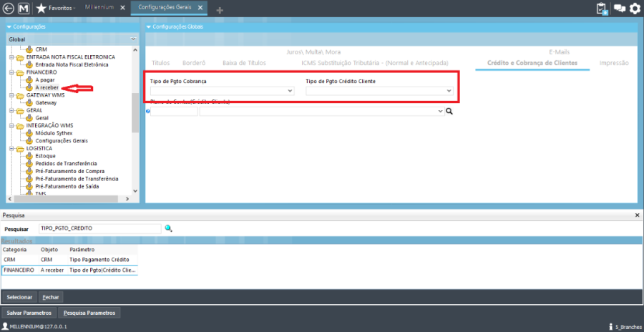
Task: Select Entrada Nota Fiscal Eletrônica tree item
Action: click(x=72, y=64)
